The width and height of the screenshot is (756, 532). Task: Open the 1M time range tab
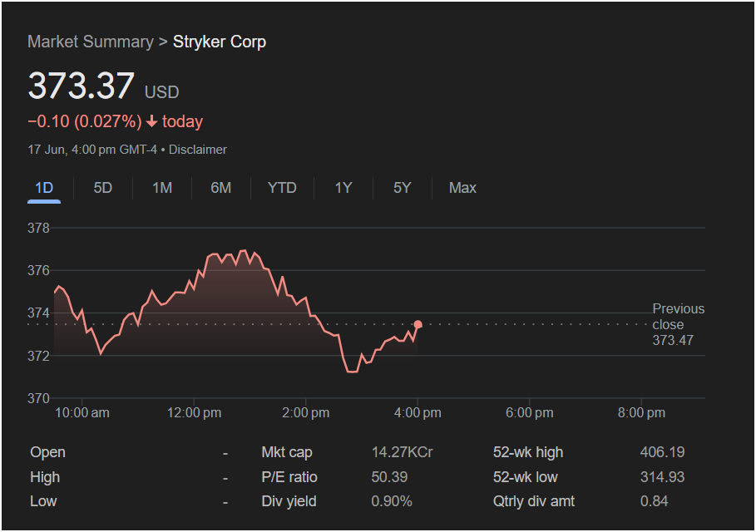click(x=162, y=188)
